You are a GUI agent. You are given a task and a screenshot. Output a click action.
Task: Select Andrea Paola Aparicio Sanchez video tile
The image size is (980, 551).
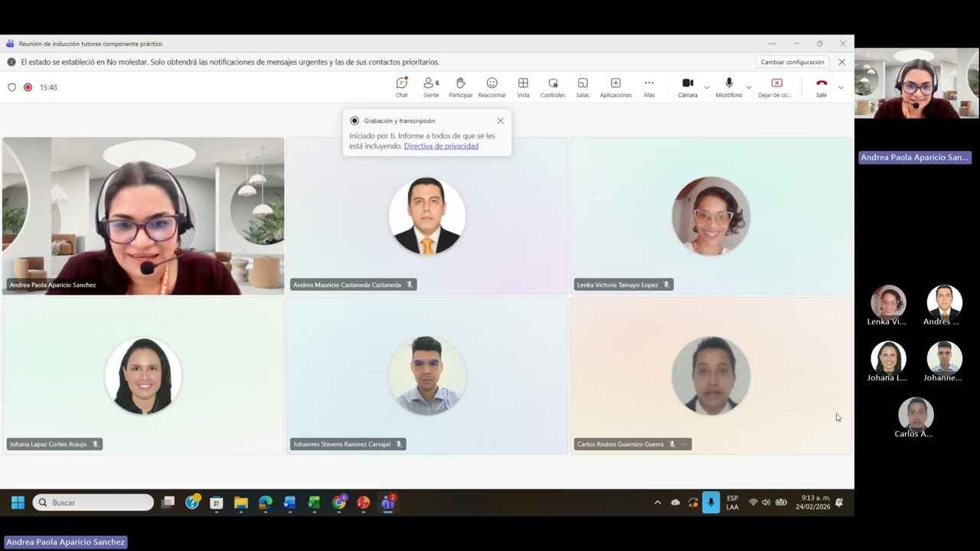point(143,217)
